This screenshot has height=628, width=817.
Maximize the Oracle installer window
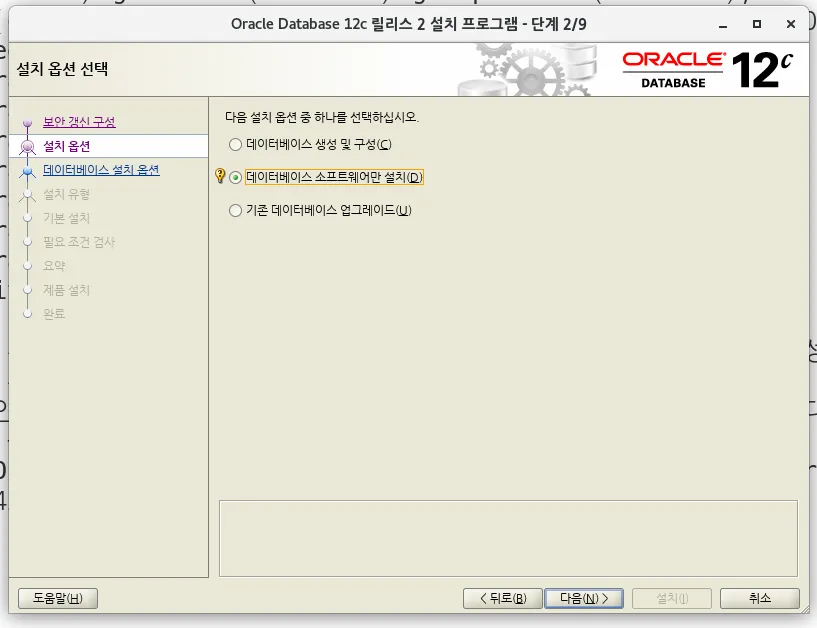pyautogui.click(x=757, y=24)
